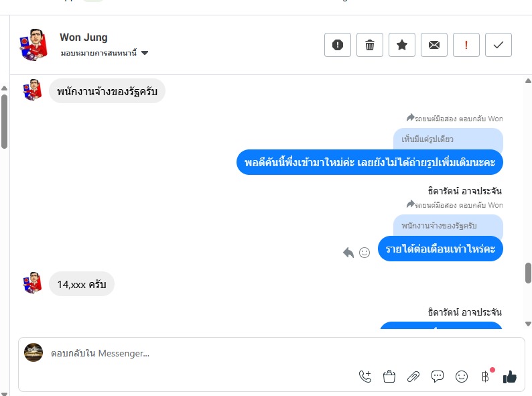Open the emoji picker in reply box

462,377
